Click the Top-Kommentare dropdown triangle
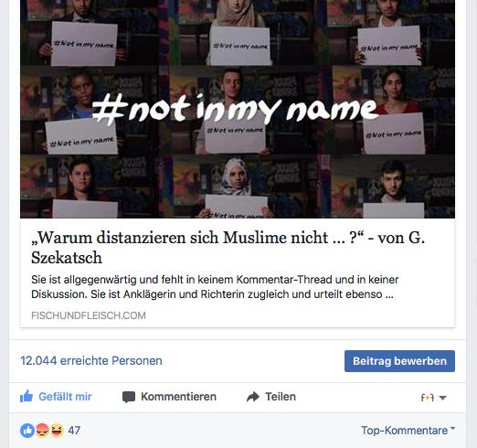This screenshot has width=477, height=448. pos(452,428)
